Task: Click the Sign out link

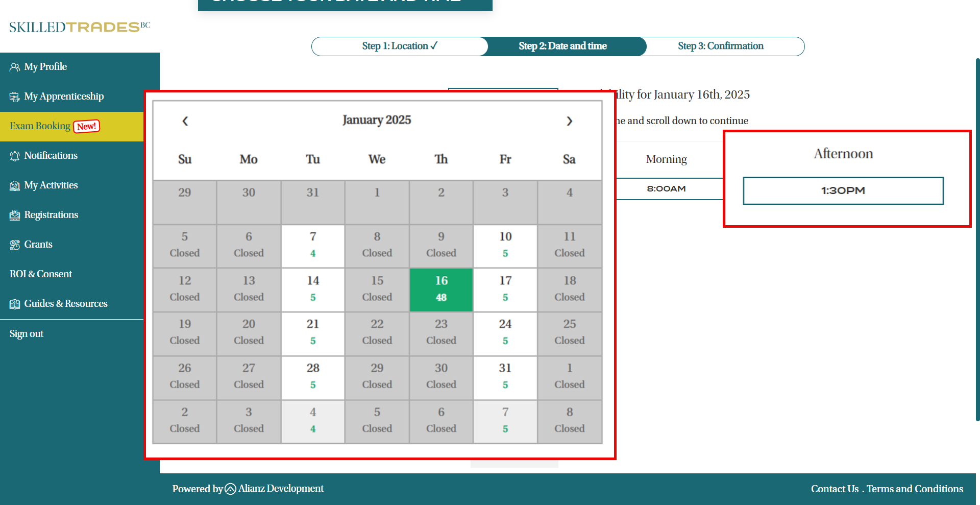Action: pyautogui.click(x=27, y=334)
